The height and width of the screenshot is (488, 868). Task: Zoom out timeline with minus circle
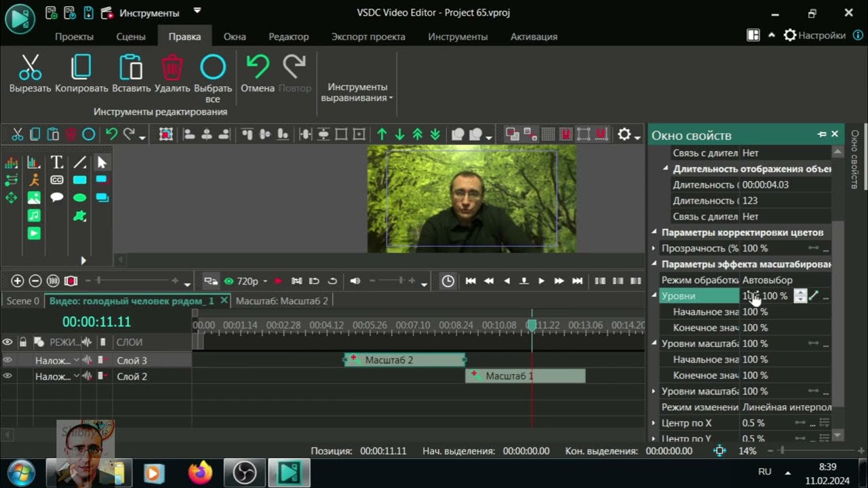[35, 281]
